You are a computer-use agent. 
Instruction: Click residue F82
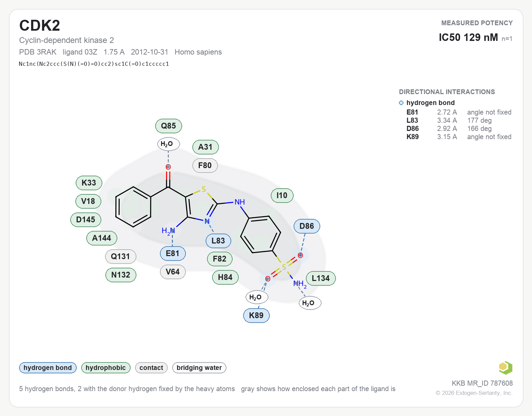click(220, 259)
